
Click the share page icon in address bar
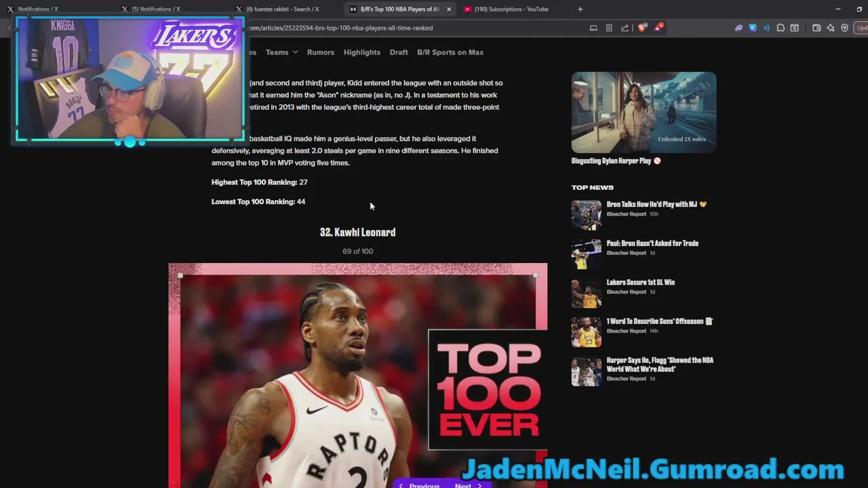tap(625, 28)
